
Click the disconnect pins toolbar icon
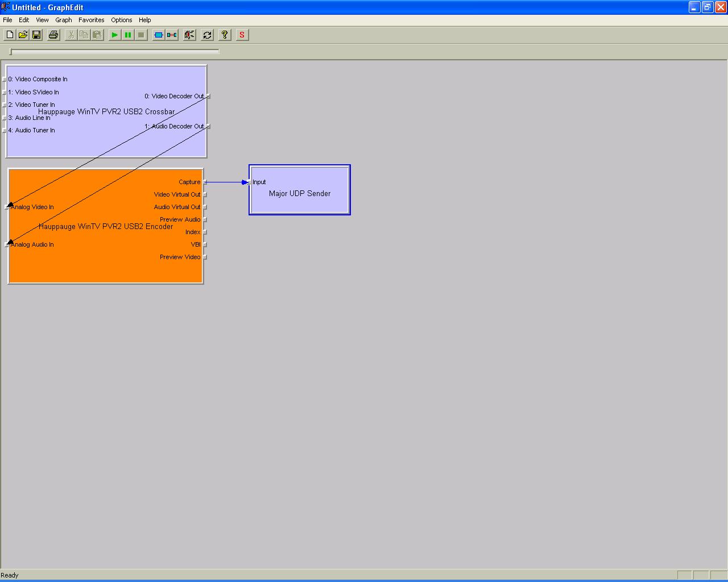(172, 35)
